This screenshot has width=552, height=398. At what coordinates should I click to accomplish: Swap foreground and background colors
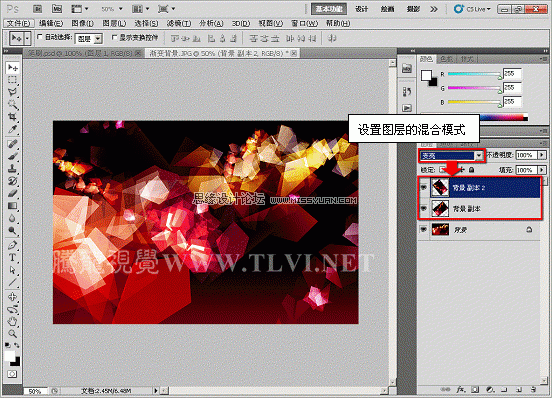point(17,346)
